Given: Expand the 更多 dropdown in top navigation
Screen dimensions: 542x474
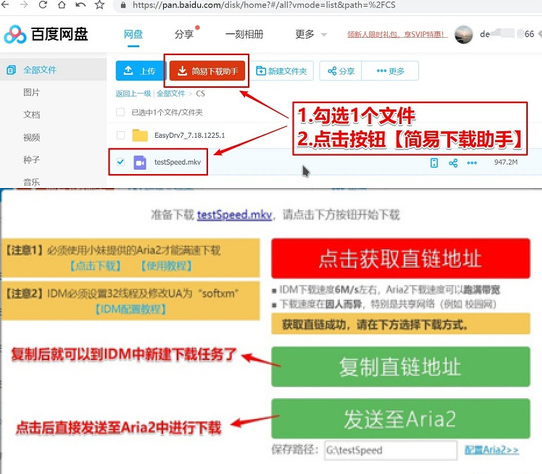Looking at the screenshot, I should point(311,34).
